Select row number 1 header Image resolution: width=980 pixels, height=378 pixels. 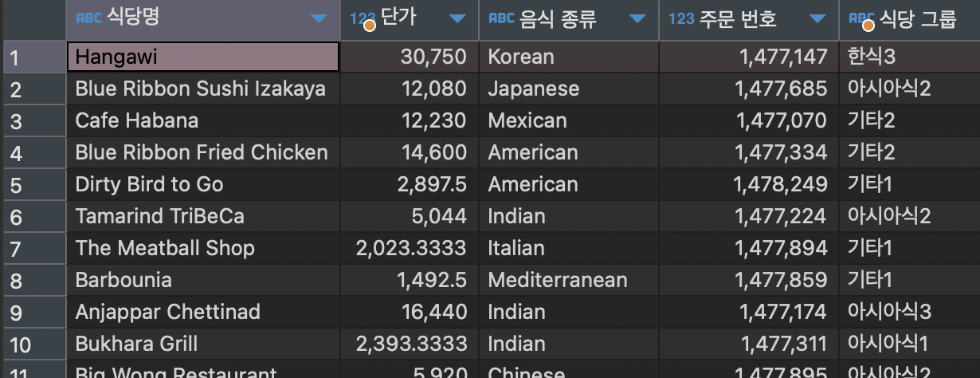[x=33, y=57]
